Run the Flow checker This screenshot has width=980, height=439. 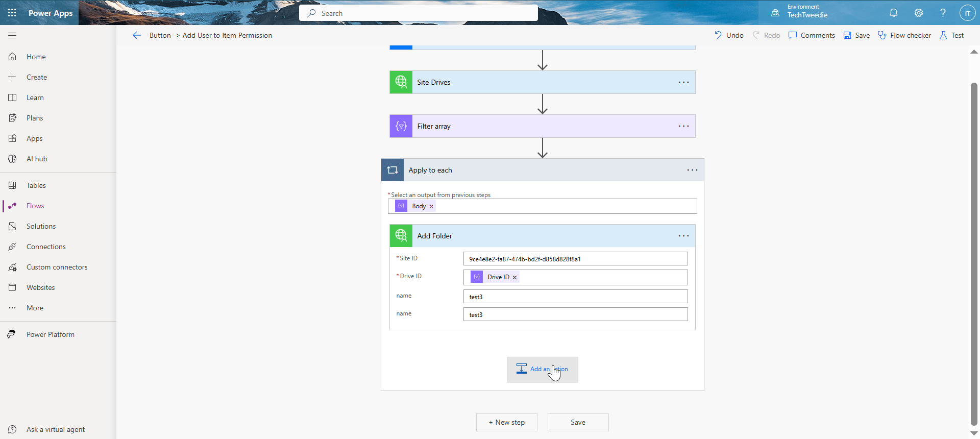904,35
